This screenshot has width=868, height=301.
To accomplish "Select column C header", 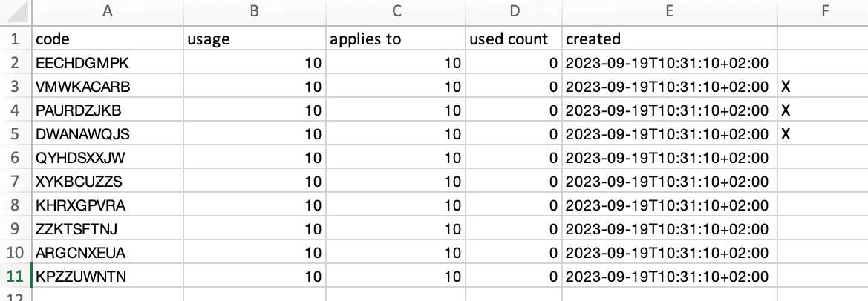I will click(395, 12).
